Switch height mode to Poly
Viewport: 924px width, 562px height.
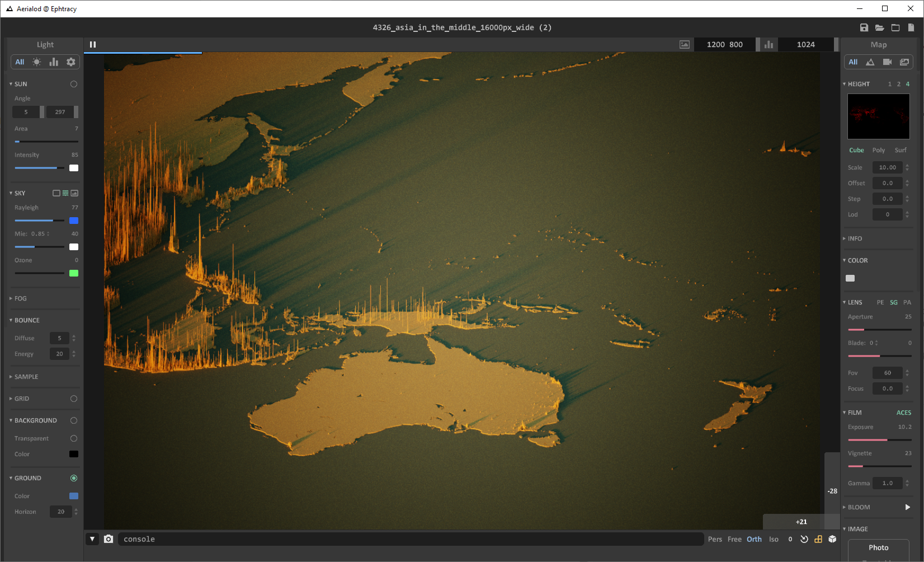878,150
